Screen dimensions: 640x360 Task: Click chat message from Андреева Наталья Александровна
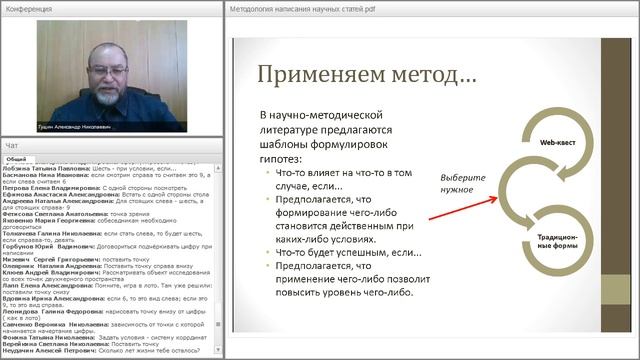coord(104,204)
